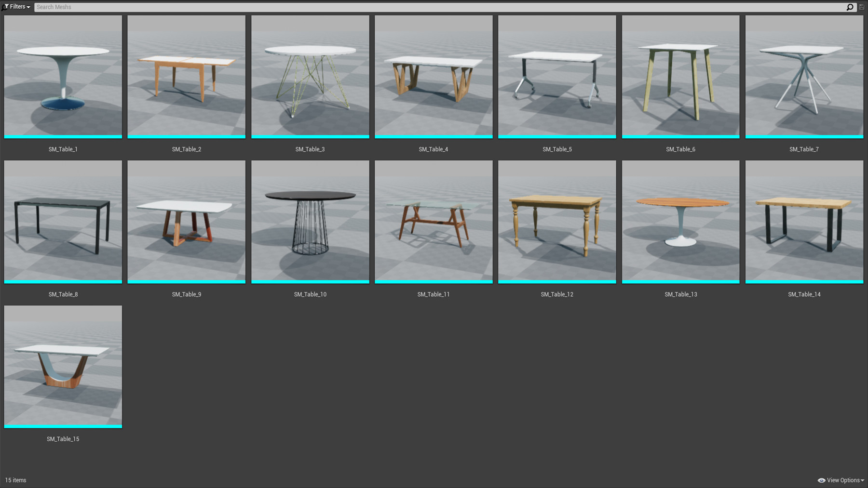The width and height of the screenshot is (868, 488).
Task: Click the save search icon beside magnifier
Action: click(862, 7)
